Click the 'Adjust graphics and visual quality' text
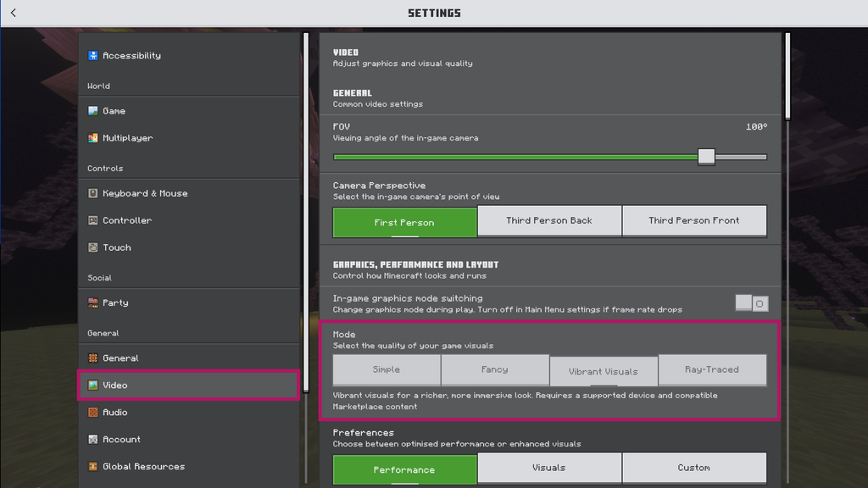 click(x=403, y=64)
